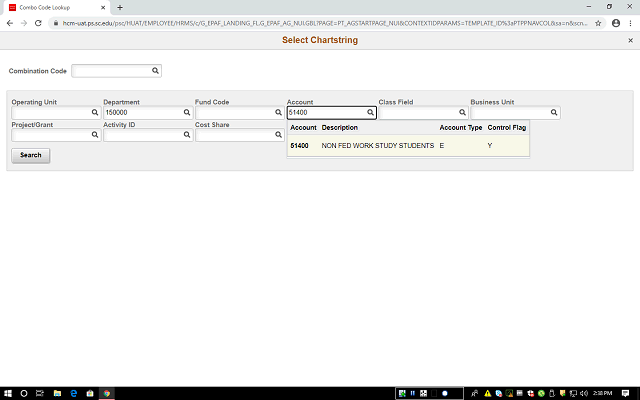The height and width of the screenshot is (400, 640).
Task: Open the Activity ID lookup magnifier
Action: pos(187,135)
